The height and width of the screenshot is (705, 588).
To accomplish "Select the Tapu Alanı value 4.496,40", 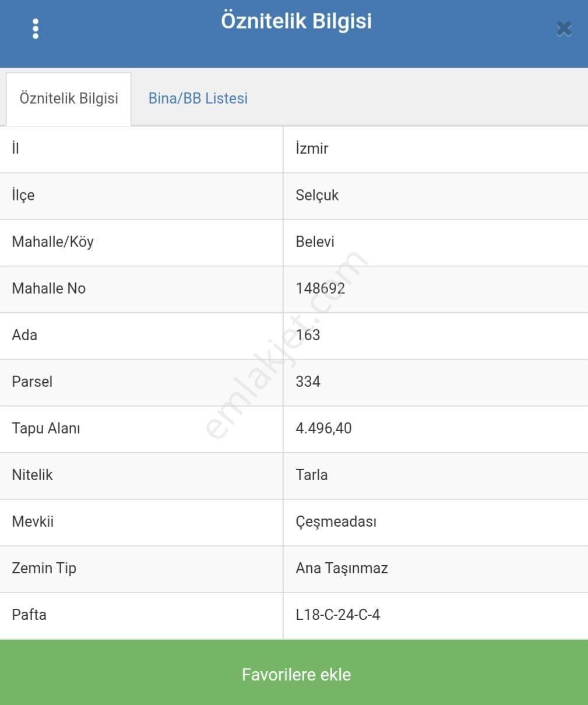I will [323, 428].
